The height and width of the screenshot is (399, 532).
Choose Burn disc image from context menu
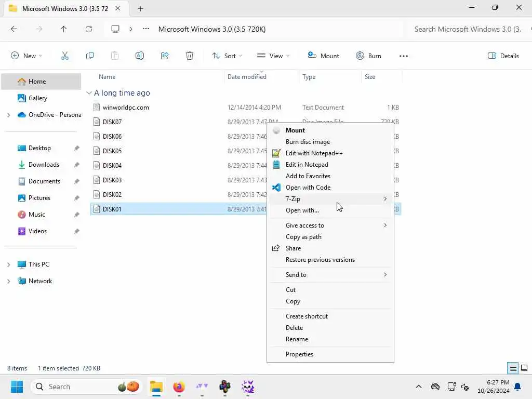click(x=330, y=142)
